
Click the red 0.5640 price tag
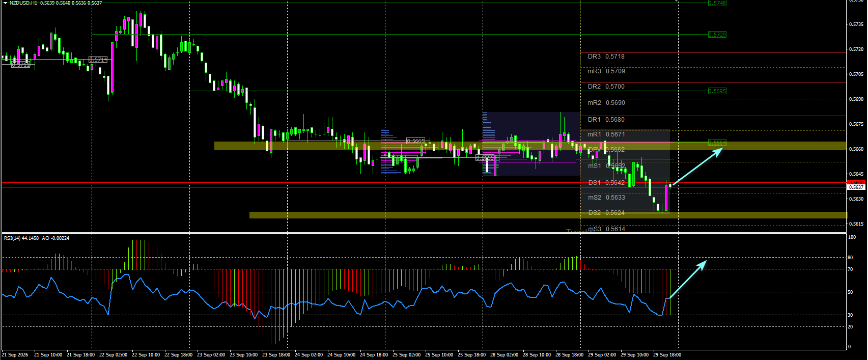[x=856, y=182]
